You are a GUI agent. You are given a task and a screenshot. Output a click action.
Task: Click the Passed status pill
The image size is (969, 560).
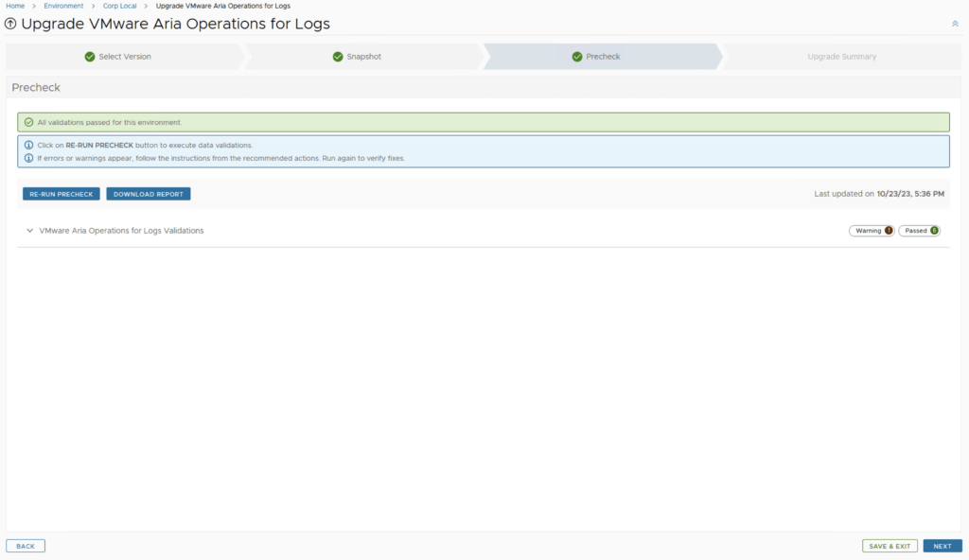point(919,231)
